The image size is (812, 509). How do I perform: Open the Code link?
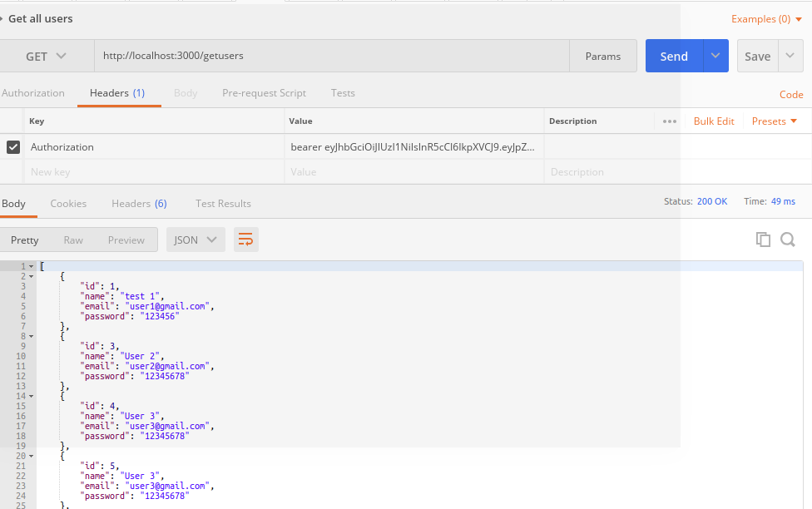pos(791,94)
